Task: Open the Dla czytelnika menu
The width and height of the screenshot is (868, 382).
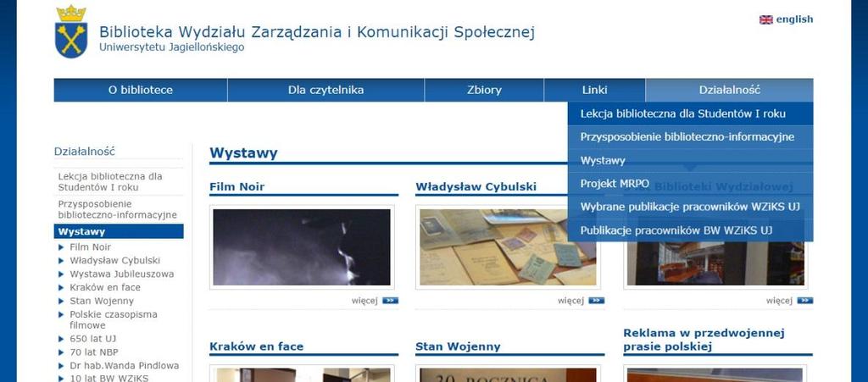Action: click(x=325, y=90)
